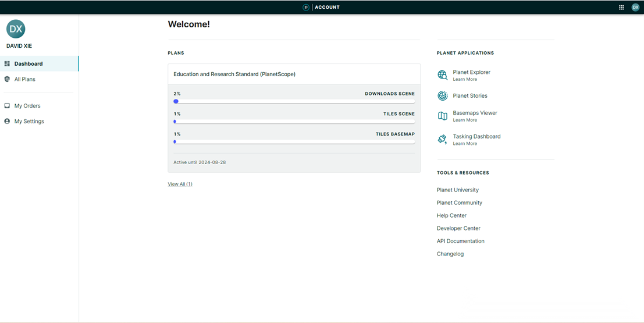Click the My Orders inbox icon
Screen dimensions: 644x323
click(7, 105)
